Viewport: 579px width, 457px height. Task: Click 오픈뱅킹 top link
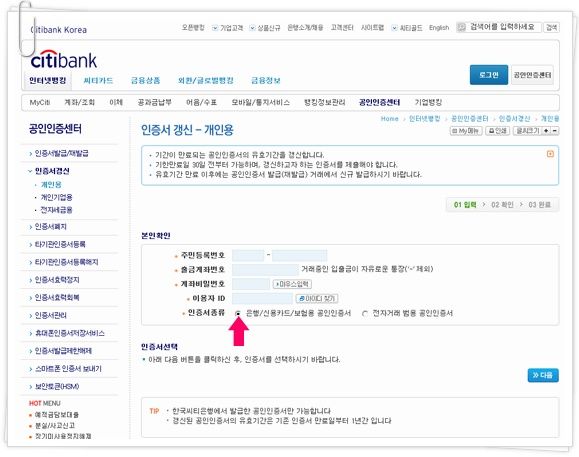193,28
